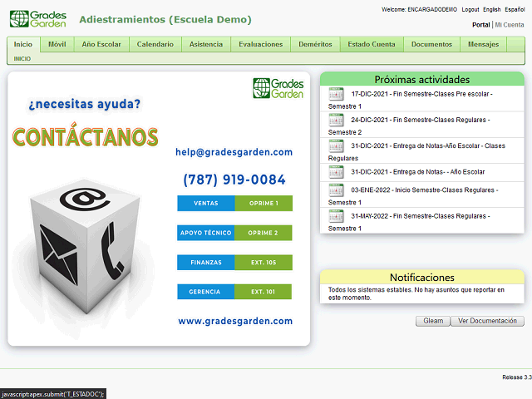Open calendar icon for 31-DIC-2021 Clases Regulares
The width and height of the screenshot is (532, 399).
click(x=336, y=146)
